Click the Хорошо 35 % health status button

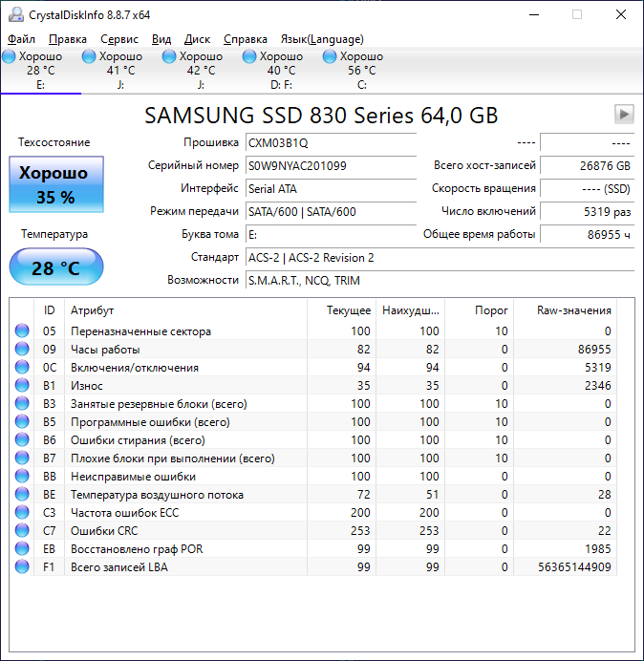point(56,184)
